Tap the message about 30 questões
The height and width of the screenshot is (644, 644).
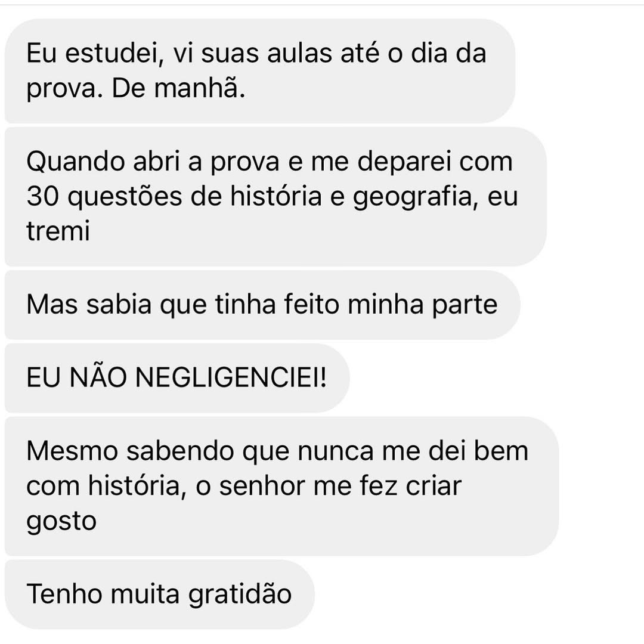(x=274, y=197)
